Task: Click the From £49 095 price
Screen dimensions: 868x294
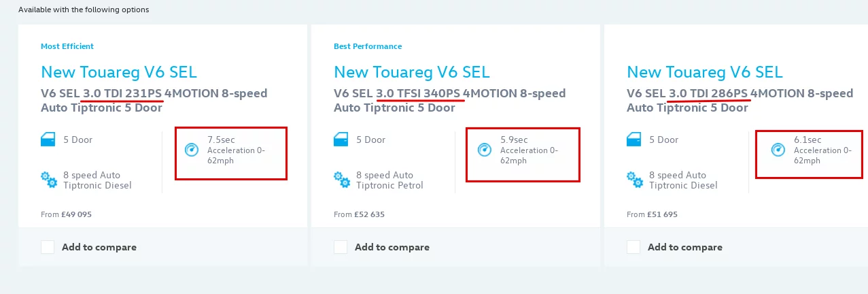Action: (x=66, y=214)
